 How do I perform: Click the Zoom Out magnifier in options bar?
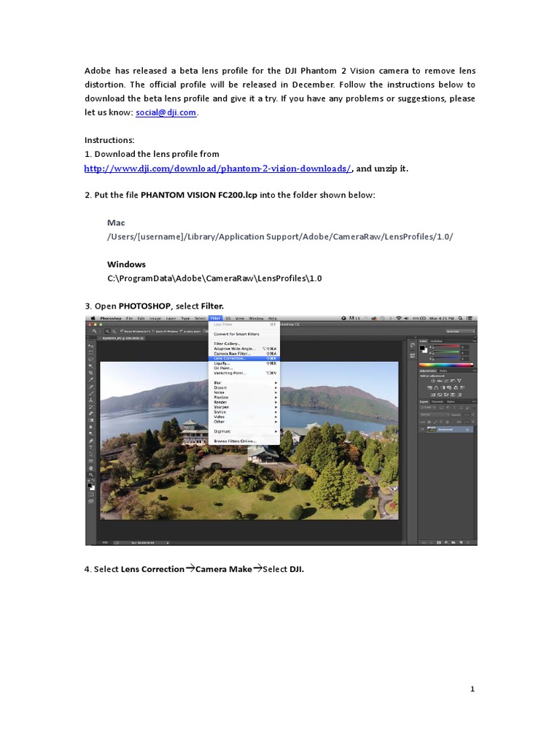point(114,331)
